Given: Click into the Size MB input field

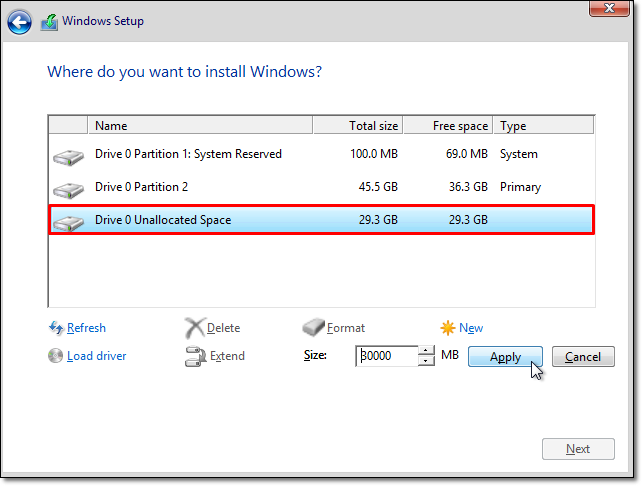Looking at the screenshot, I should pyautogui.click(x=387, y=356).
